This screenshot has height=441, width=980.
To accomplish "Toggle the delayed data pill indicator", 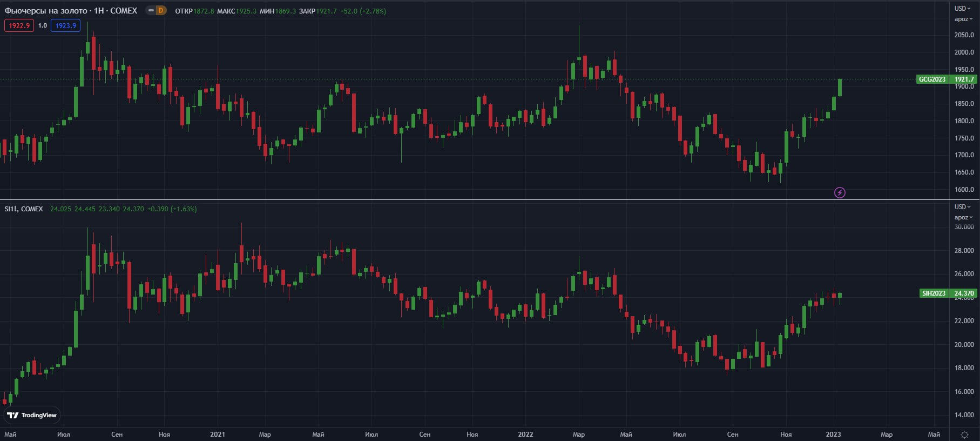I will tap(151, 10).
